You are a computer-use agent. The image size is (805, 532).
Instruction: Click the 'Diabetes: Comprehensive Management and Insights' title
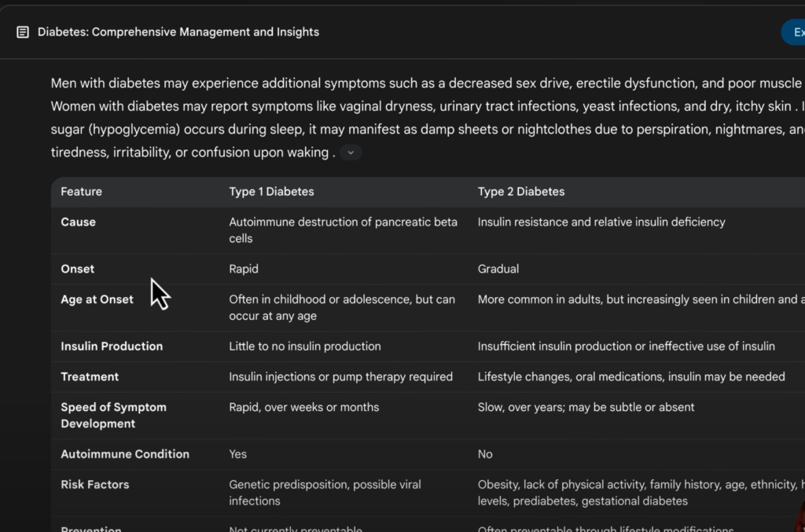(178, 32)
